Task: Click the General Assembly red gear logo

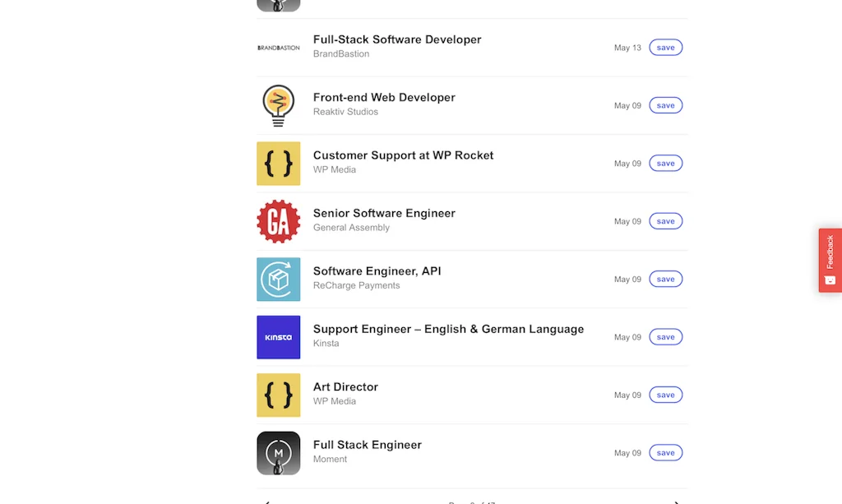Action: [x=278, y=221]
